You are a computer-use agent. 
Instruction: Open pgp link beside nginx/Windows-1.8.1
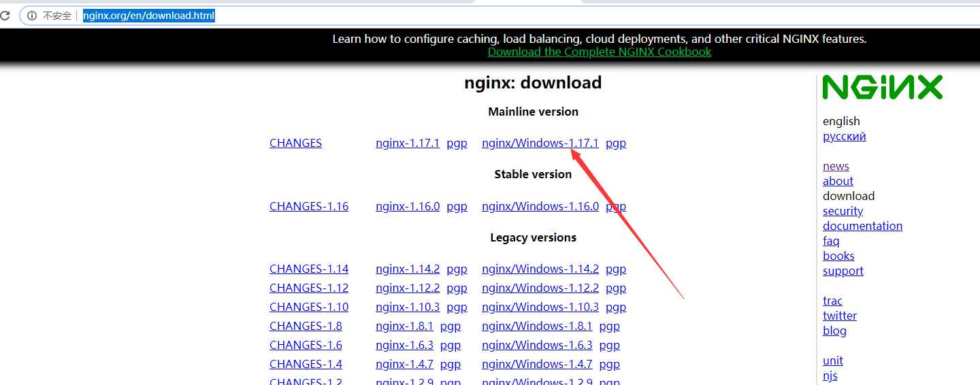click(x=610, y=326)
